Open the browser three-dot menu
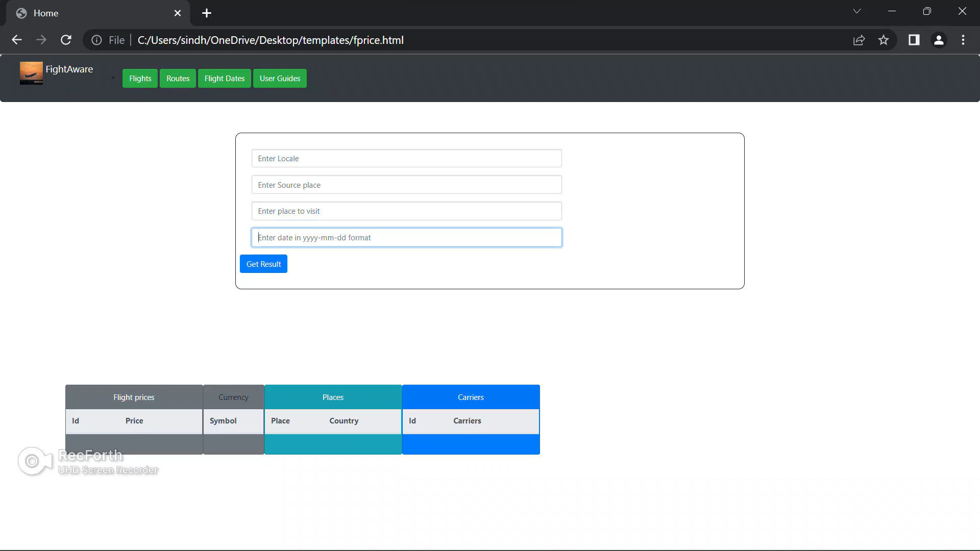The height and width of the screenshot is (551, 980). [x=964, y=40]
